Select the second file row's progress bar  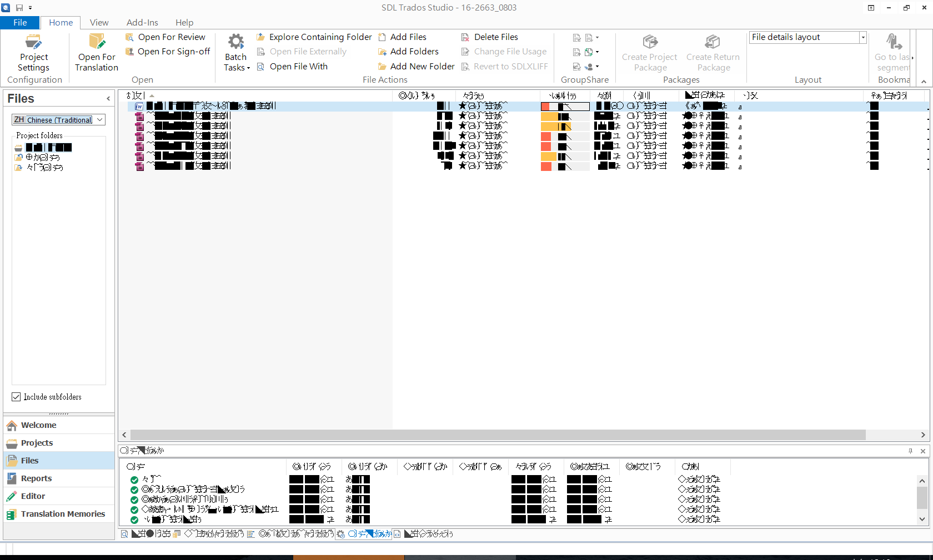(565, 116)
